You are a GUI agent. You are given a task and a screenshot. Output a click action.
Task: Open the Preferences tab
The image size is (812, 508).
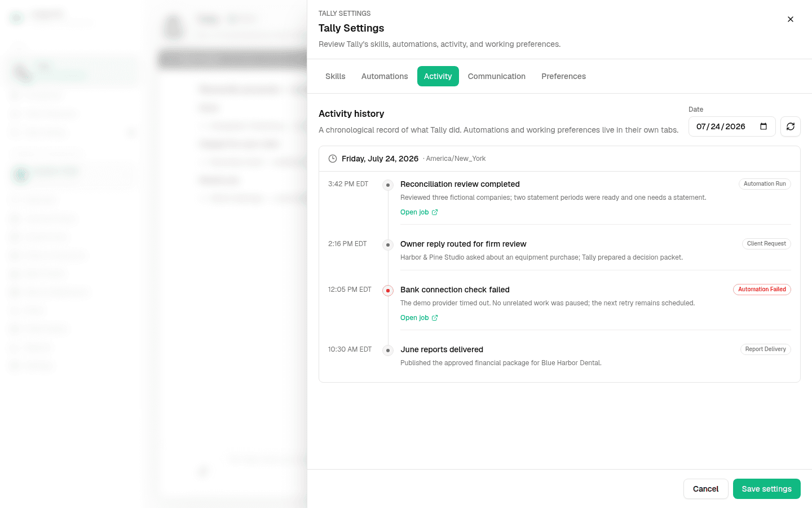coord(563,76)
